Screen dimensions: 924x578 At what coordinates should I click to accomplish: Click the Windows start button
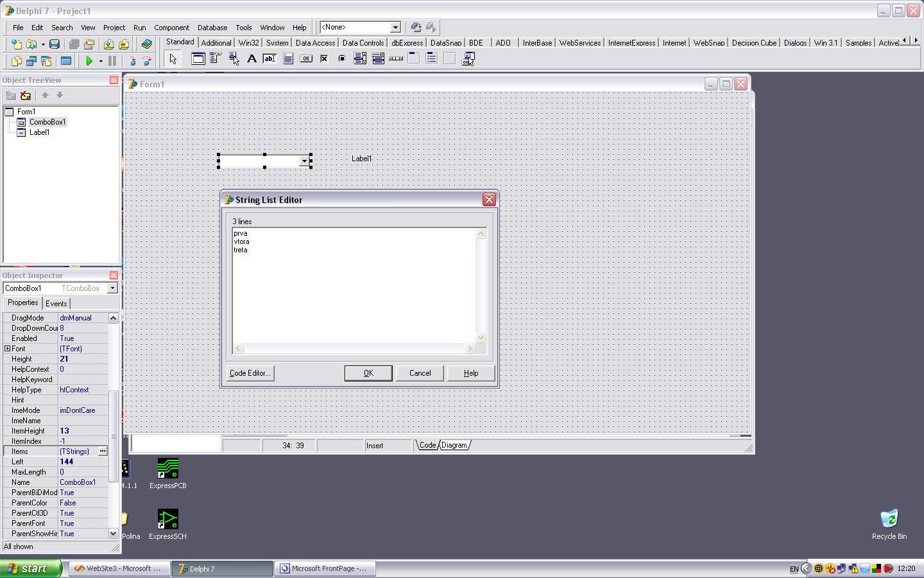pos(30,568)
